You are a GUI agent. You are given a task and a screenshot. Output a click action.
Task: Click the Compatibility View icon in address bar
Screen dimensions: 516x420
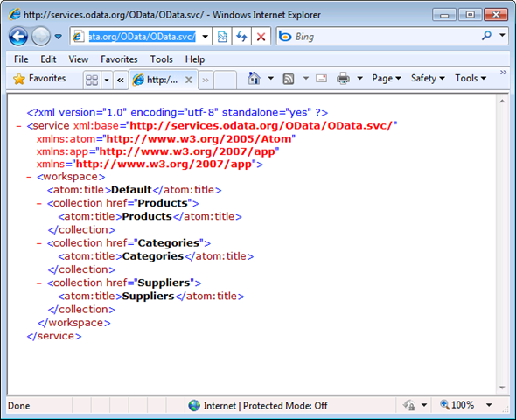click(222, 37)
